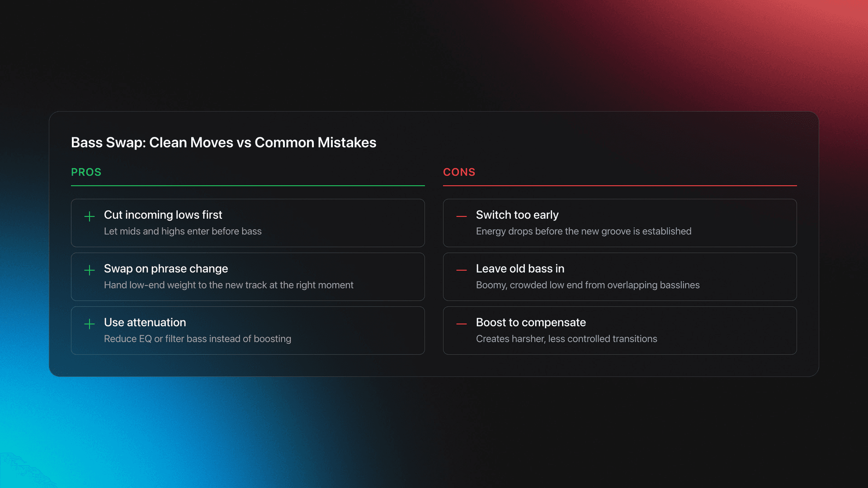The image size is (868, 488).
Task: Click the Use attenuation heading
Action: point(145,322)
